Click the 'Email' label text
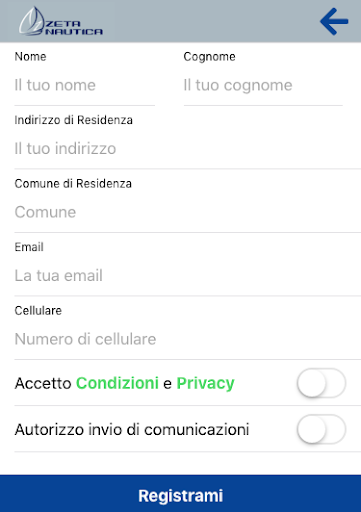 click(29, 247)
